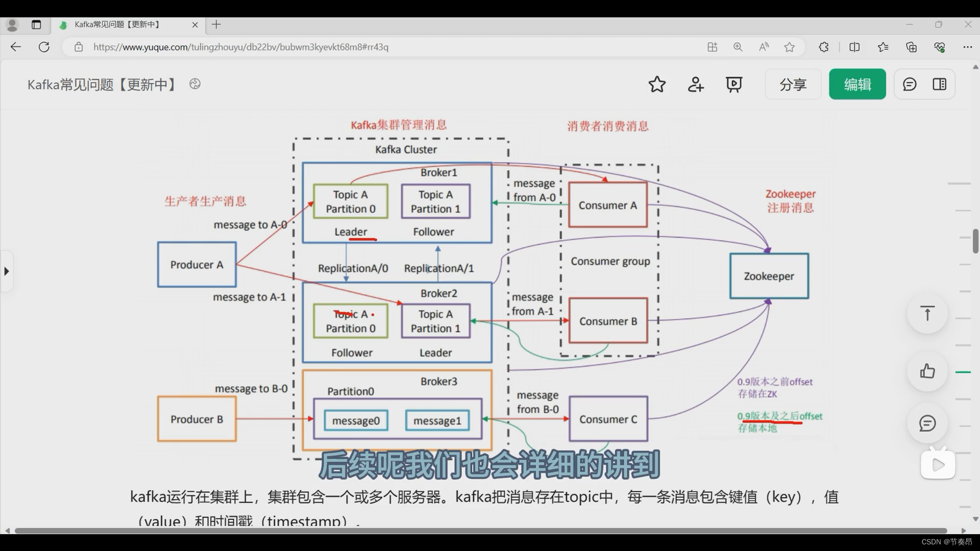The image size is (980, 551).
Task: Select the Kafka常见问题【更新中】 browser tab
Action: 128,24
